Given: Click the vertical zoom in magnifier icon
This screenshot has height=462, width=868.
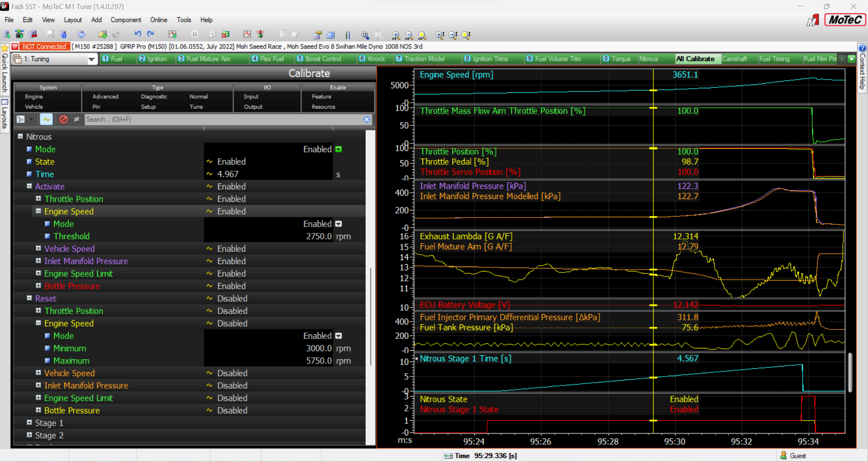Looking at the screenshot, I should 439,35.
